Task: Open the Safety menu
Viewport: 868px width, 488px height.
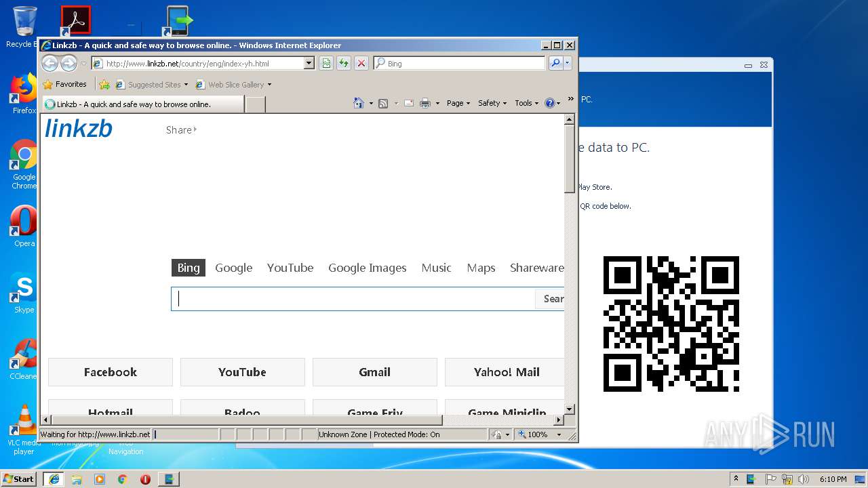Action: point(492,103)
